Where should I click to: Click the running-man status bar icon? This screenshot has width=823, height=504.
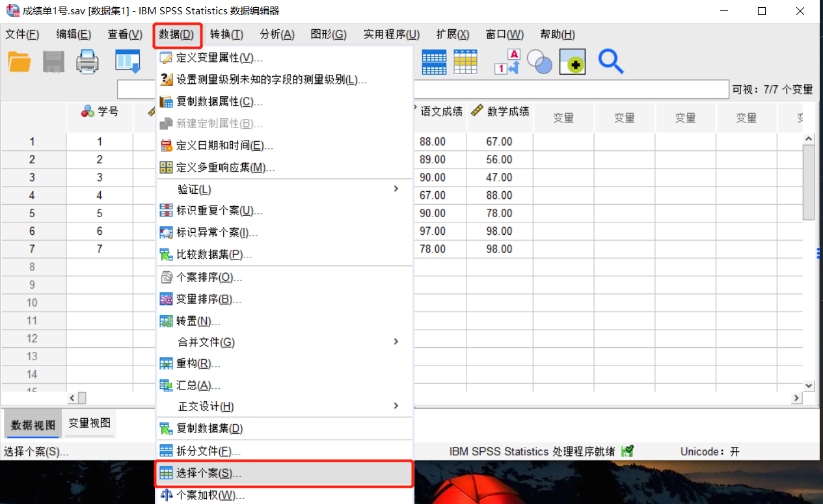coord(627,451)
